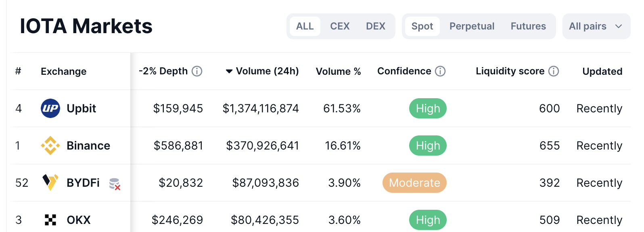
Task: Switch to the CEX filter
Action: tap(340, 26)
